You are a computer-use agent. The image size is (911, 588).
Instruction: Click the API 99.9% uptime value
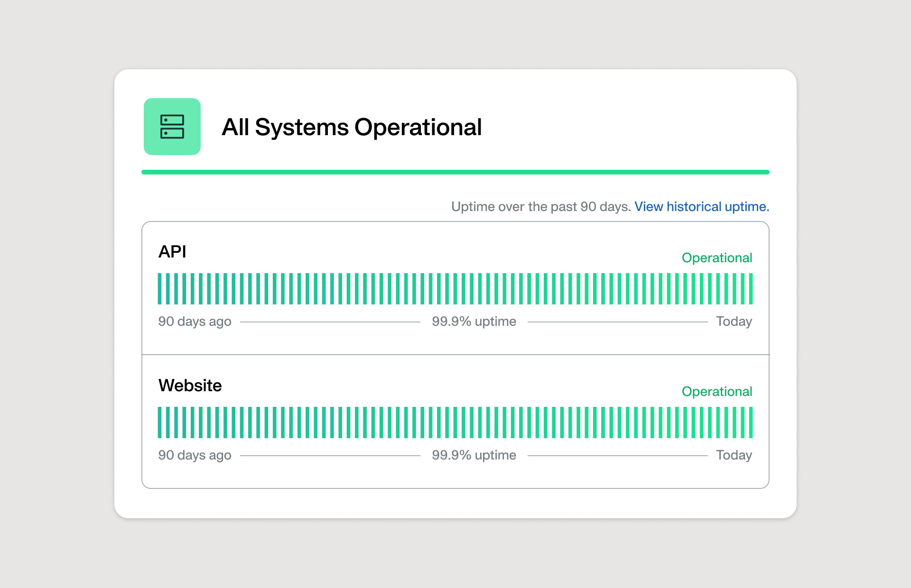[x=474, y=322]
